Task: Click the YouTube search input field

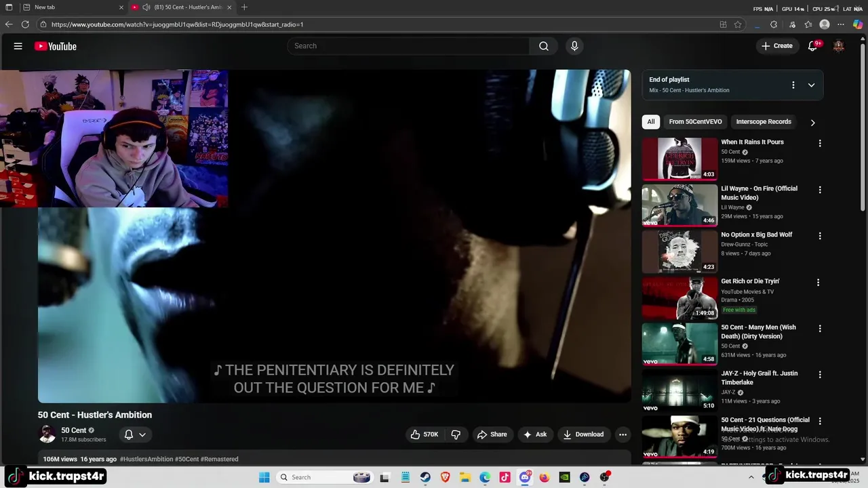Action: pyautogui.click(x=408, y=46)
